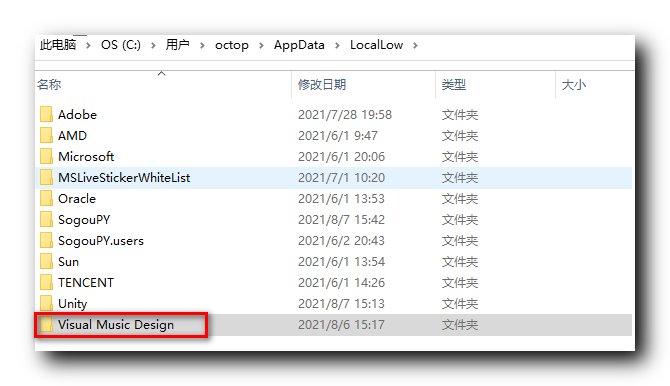Click the date 2021/8/7 15:42
Viewport: 670px width, 386px height.
341,219
